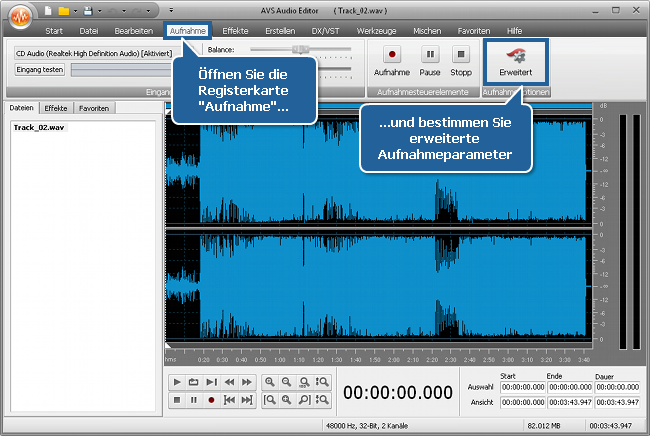Viewport: 650px width, 436px height.
Task: Switch to the Bearbeiten ribbon tab
Action: 134,31
